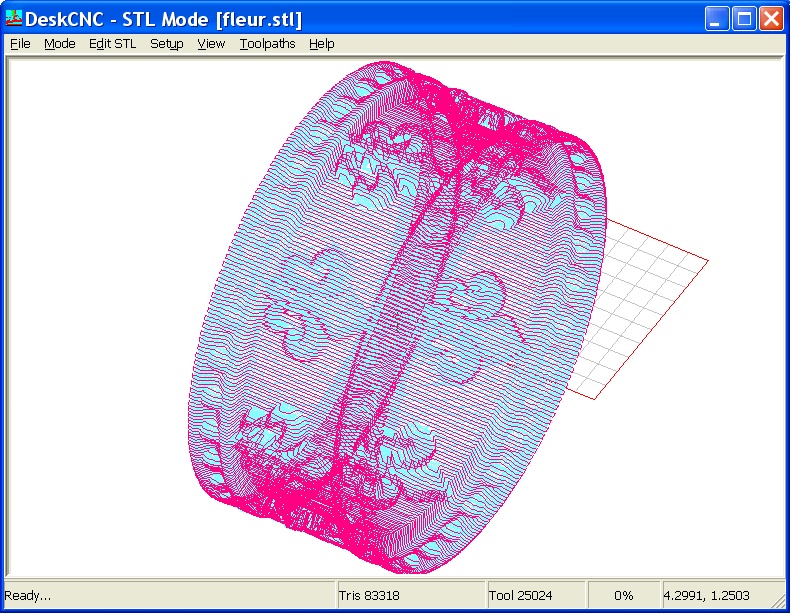Image resolution: width=791 pixels, height=614 pixels.
Task: Click the Tool 25024 status panel
Action: click(x=520, y=595)
